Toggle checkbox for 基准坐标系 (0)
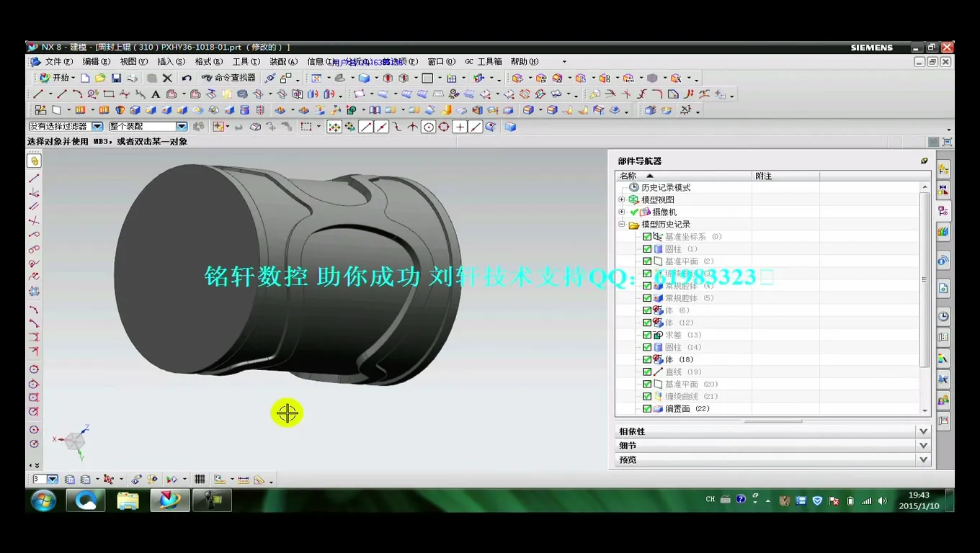Viewport: 980px width, 553px height. pos(647,237)
